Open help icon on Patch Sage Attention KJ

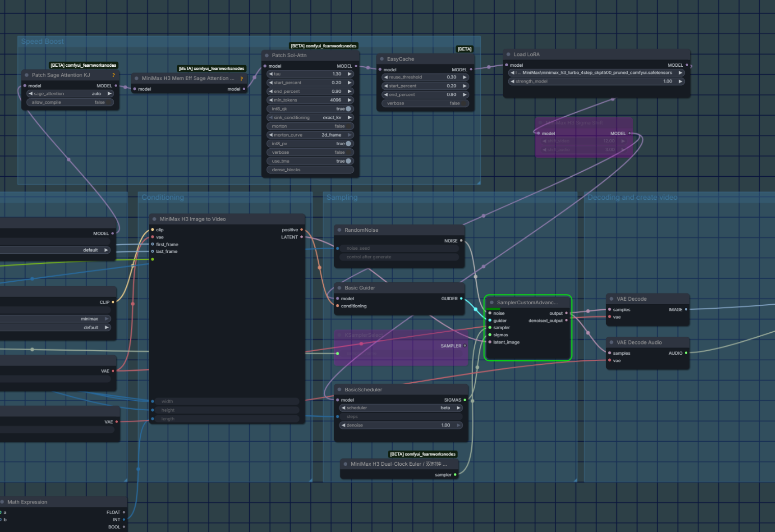(x=114, y=75)
